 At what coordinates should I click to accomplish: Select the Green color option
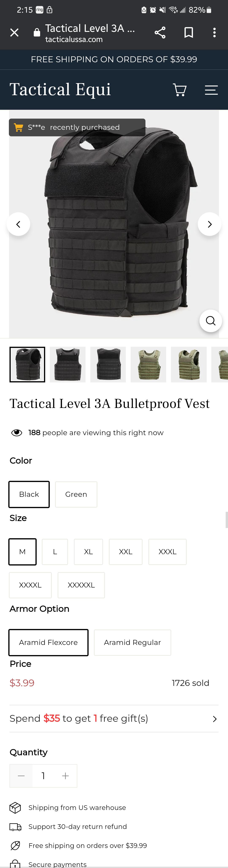tap(76, 494)
